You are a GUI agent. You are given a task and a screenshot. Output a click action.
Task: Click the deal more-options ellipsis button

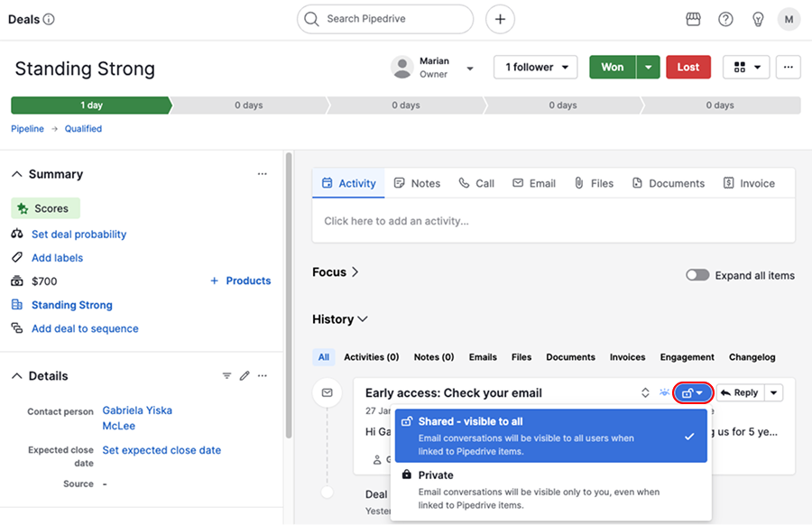[788, 67]
